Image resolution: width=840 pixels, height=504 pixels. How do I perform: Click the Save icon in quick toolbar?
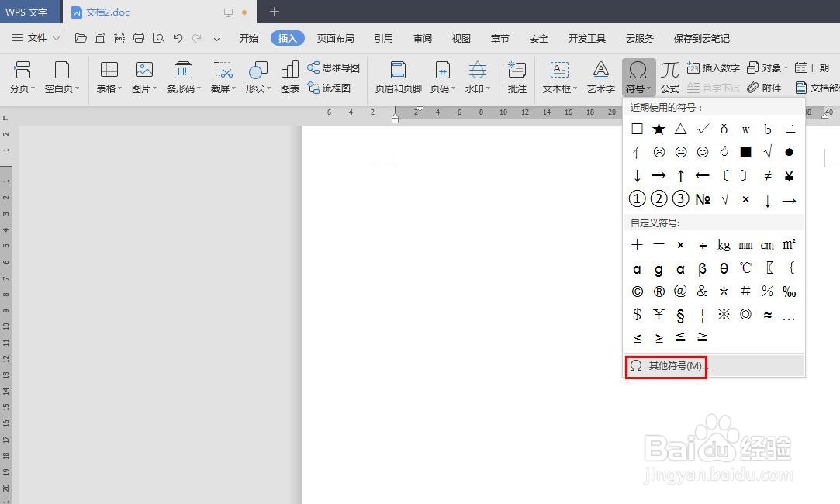coord(99,38)
